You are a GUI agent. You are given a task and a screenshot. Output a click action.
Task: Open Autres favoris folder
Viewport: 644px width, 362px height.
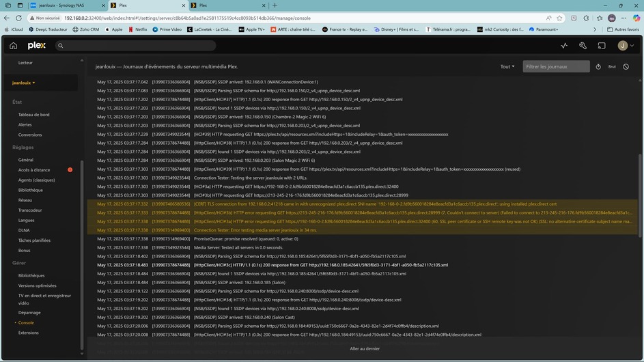tap(623, 29)
